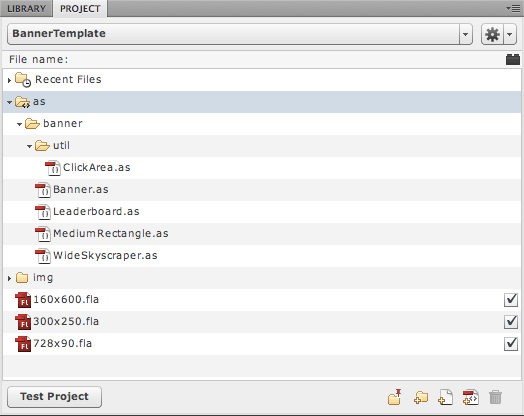Viewport: 524px width, 416px height.
Task: Click the delete trash icon
Action: click(x=495, y=397)
